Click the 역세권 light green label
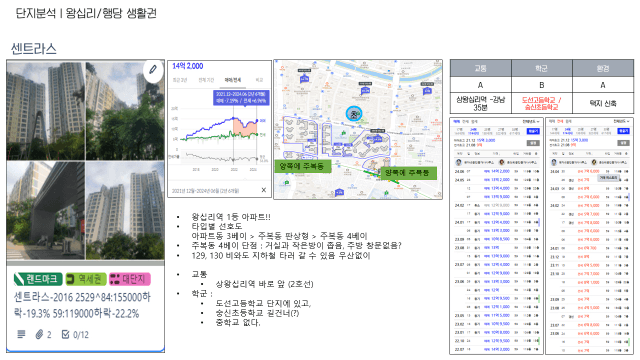 pyautogui.click(x=86, y=279)
